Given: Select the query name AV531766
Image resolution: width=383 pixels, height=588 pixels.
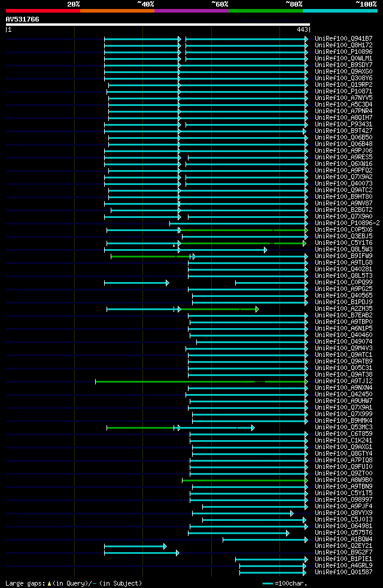Looking at the screenshot, I should [23, 19].
